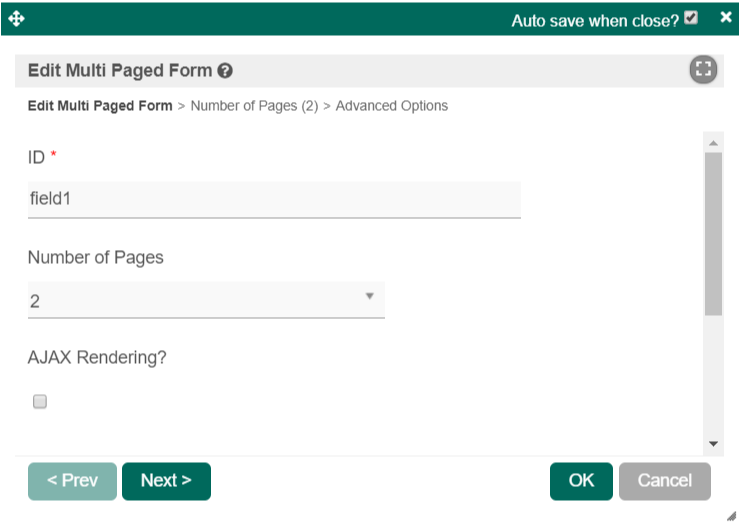Click the vertical scrollbar thumb
Image resolution: width=741 pixels, height=522 pixels.
point(714,234)
